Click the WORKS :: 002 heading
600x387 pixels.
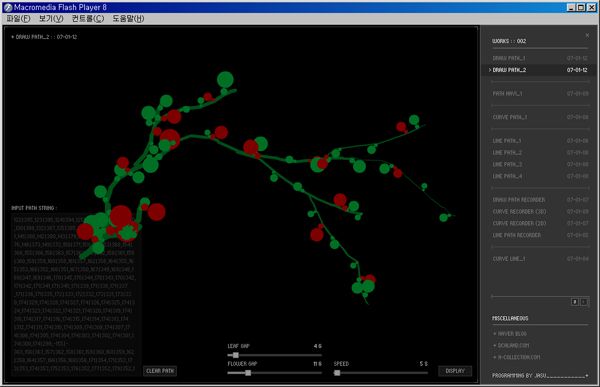509,41
